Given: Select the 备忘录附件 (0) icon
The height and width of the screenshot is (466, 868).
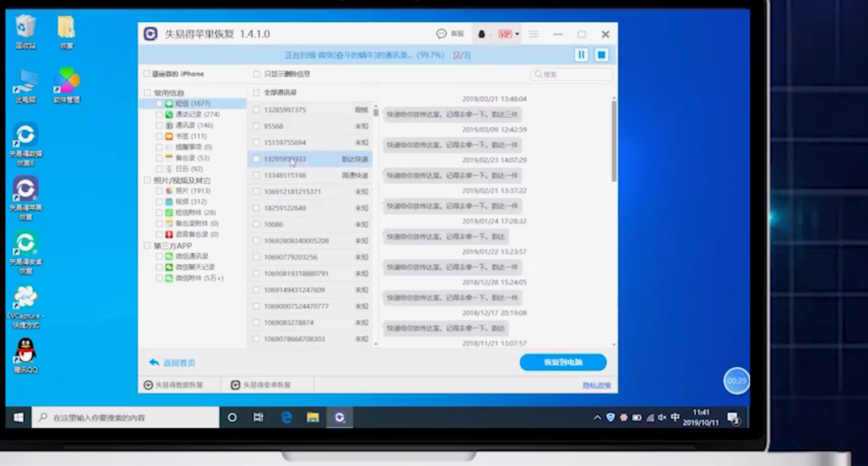Looking at the screenshot, I should (169, 224).
